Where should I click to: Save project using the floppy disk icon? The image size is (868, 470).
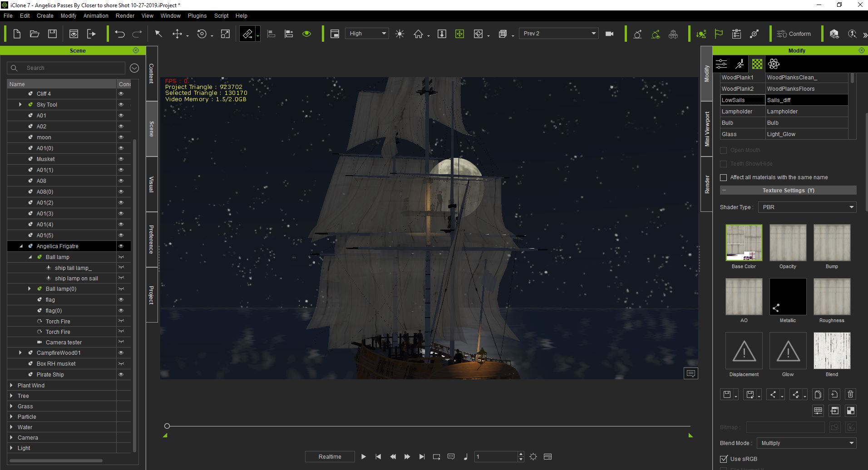(52, 34)
